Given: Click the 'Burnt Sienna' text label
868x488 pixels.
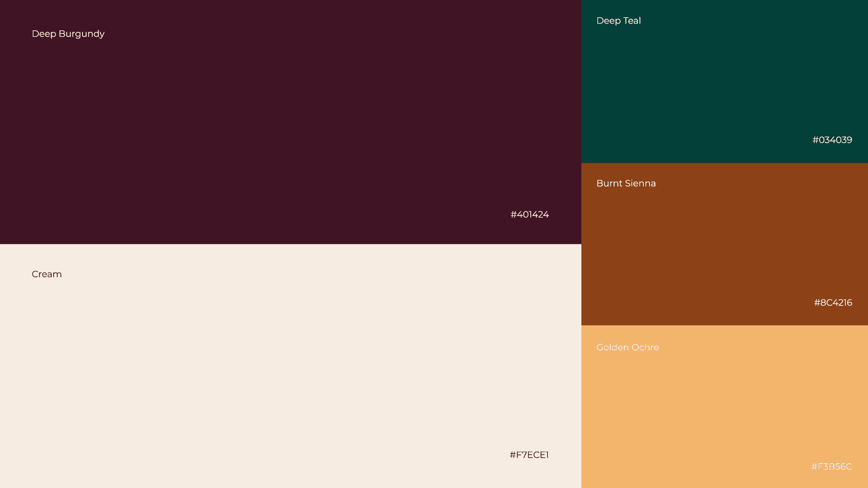Looking at the screenshot, I should pyautogui.click(x=626, y=183).
